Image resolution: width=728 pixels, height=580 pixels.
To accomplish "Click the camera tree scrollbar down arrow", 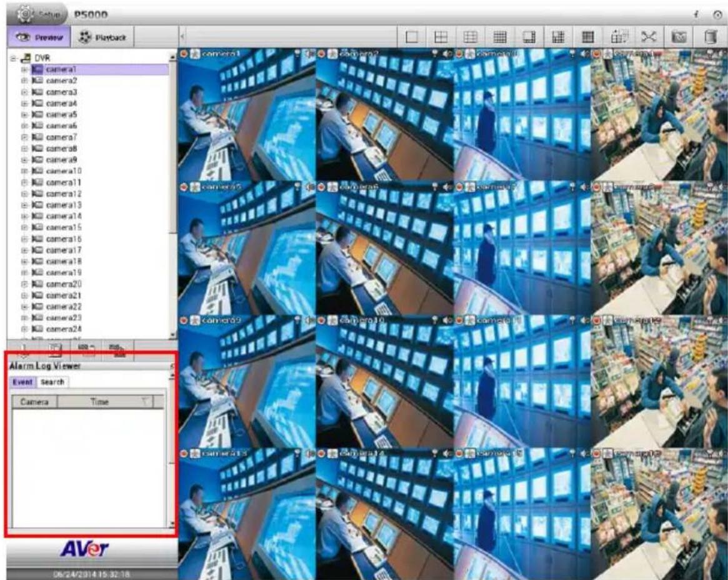I will click(172, 334).
